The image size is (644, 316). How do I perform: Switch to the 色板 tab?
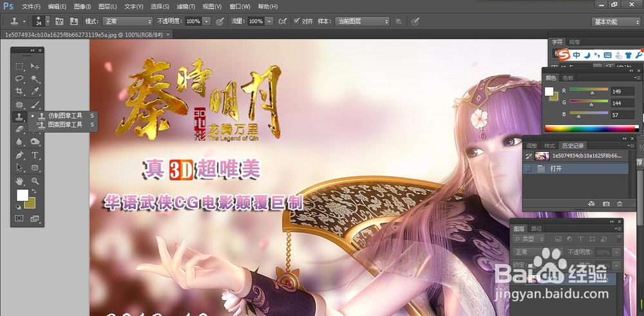(568, 78)
